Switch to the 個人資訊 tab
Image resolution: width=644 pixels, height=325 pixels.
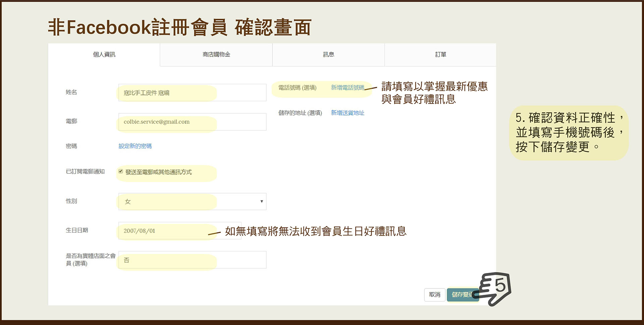(x=104, y=55)
